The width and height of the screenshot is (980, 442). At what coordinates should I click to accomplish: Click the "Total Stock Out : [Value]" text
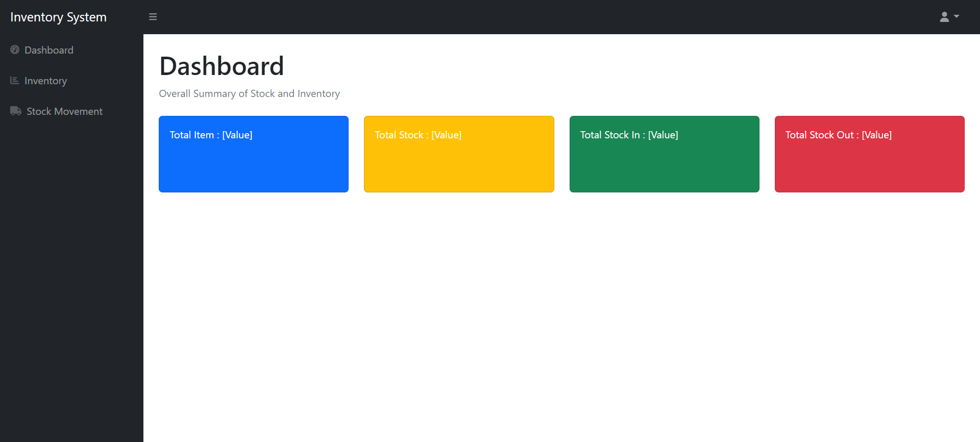pos(838,135)
